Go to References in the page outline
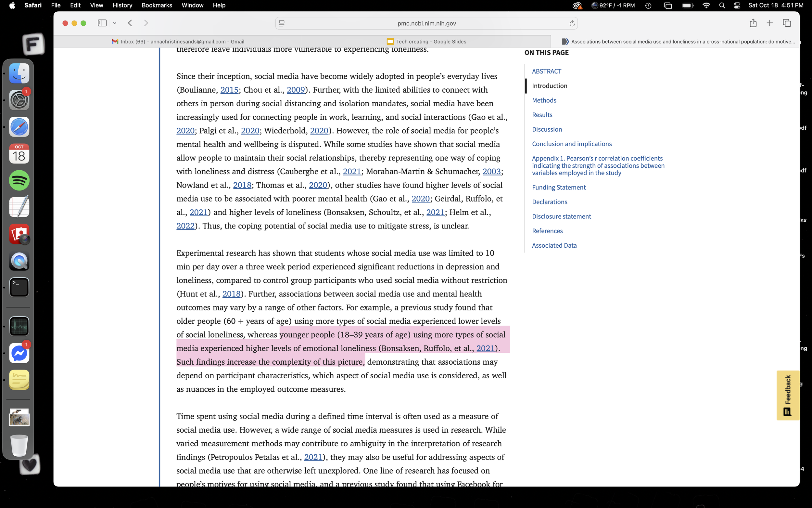Viewport: 812px width, 508px height. 547,231
